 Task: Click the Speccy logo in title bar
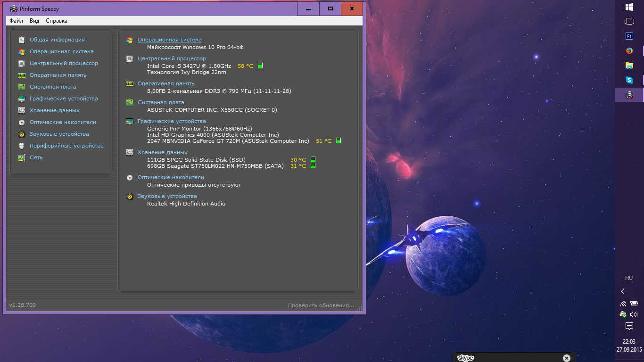pyautogui.click(x=14, y=8)
